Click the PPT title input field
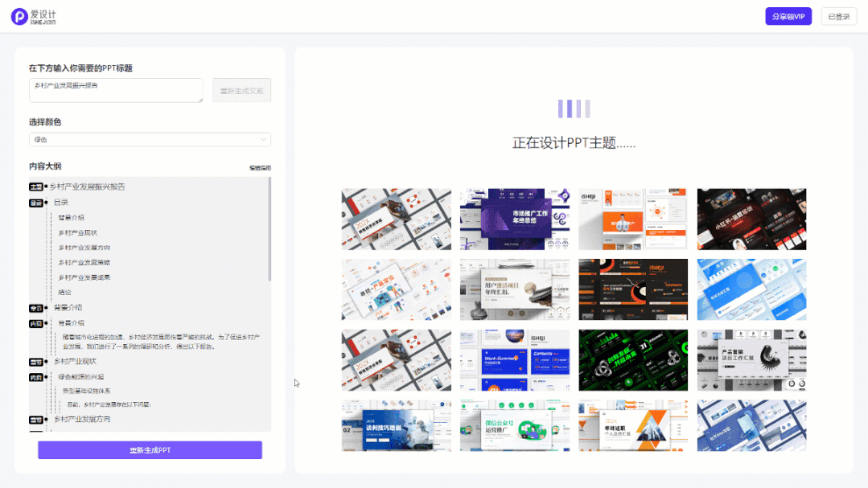This screenshot has width=868, height=488. click(117, 90)
